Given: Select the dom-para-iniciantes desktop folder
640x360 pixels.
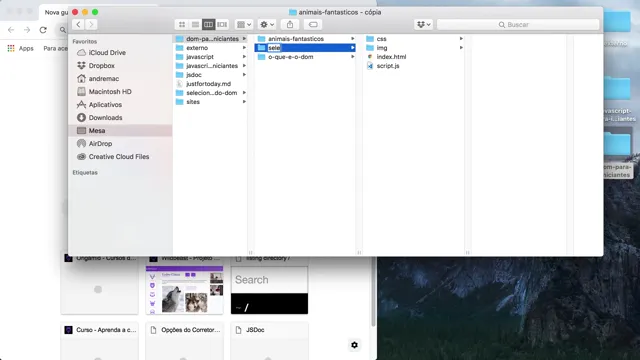Looking at the screenshot, I should point(617,153).
